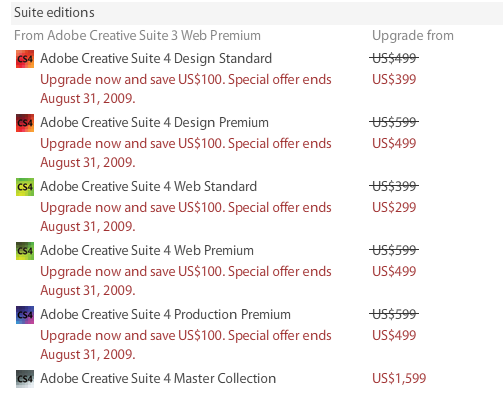Click the Master Collection CS4 gray icon
The height and width of the screenshot is (416, 503).
[x=25, y=379]
